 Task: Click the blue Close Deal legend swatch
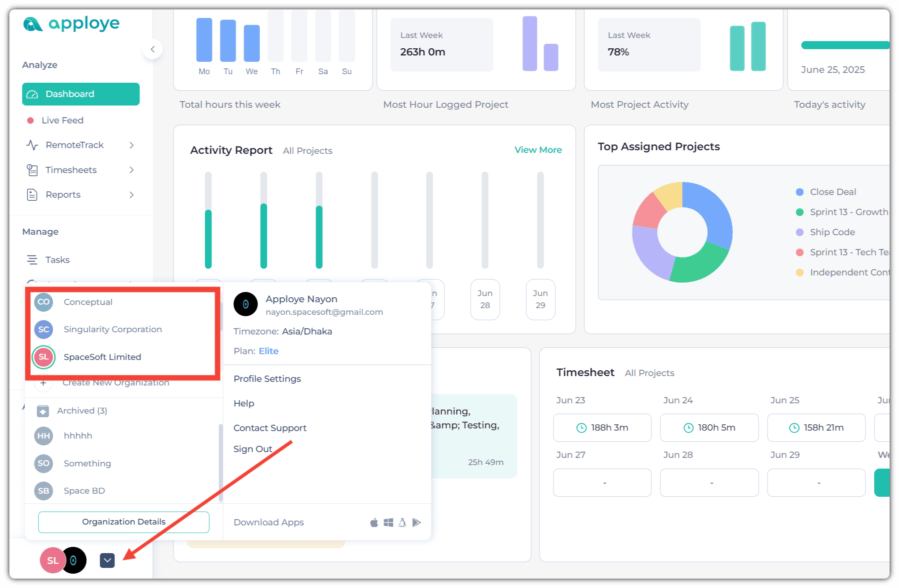[x=800, y=192]
